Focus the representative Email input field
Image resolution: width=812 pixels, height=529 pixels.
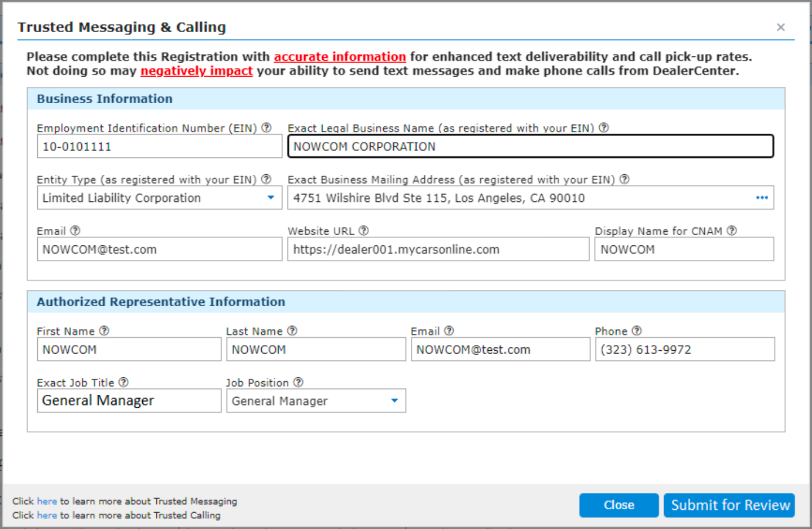pyautogui.click(x=501, y=350)
